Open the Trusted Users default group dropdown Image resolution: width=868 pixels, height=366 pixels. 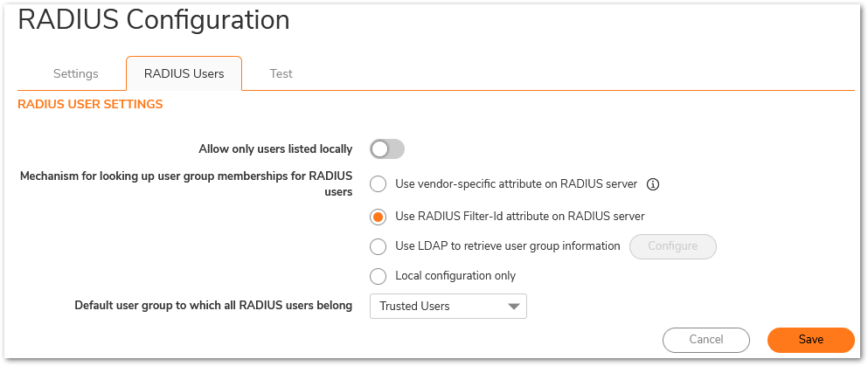[448, 307]
